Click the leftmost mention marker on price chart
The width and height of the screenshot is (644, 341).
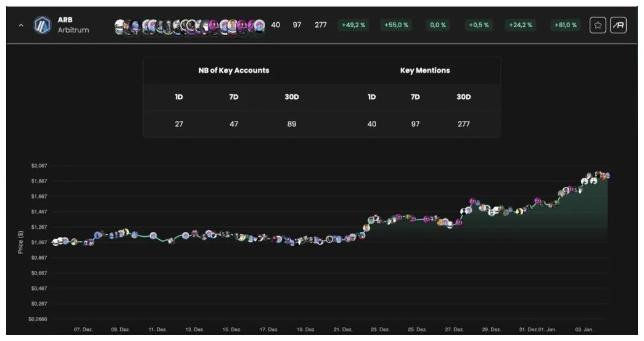click(x=56, y=242)
